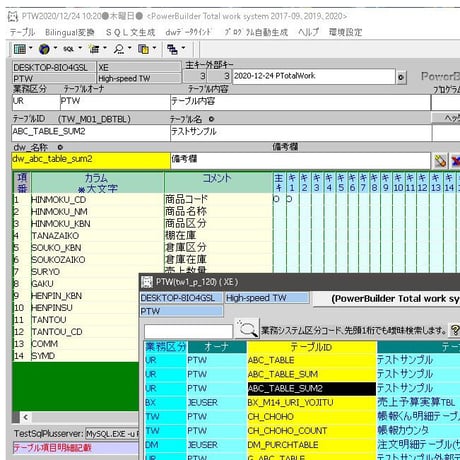Viewport: 460px width, 460px height.
Task: Open dropdown arrow beside copy-documents icon
Action: [154, 48]
